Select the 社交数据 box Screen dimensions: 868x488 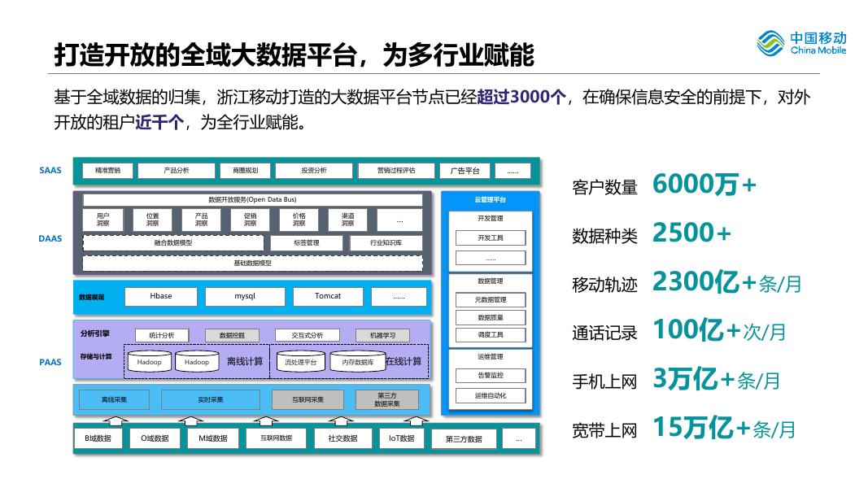coord(342,438)
